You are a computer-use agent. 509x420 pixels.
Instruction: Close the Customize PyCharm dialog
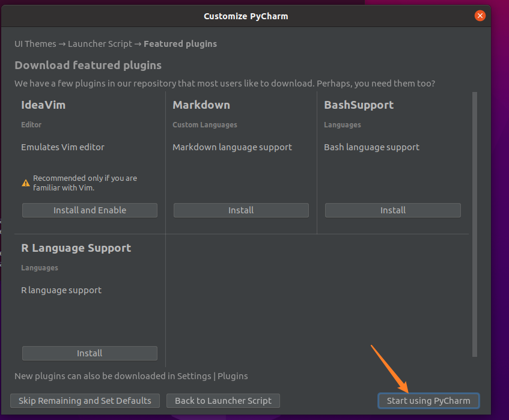pyautogui.click(x=480, y=16)
